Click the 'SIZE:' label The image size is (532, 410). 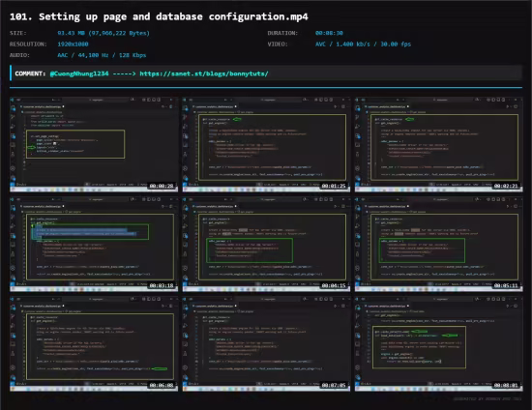coord(18,33)
